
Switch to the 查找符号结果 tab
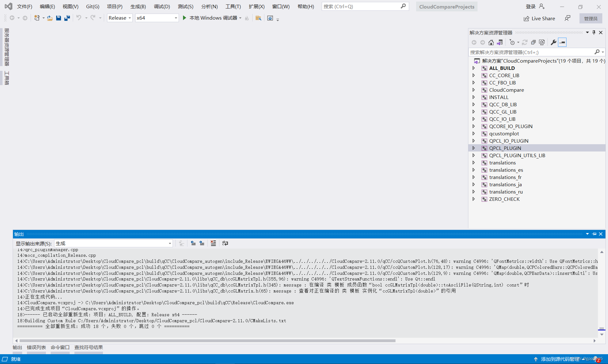click(x=89, y=347)
